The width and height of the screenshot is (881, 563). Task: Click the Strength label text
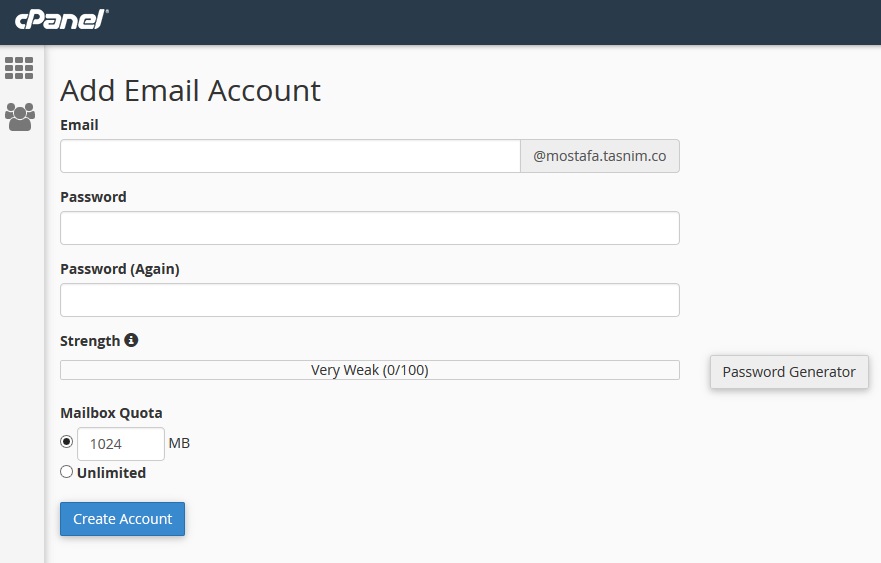click(90, 341)
